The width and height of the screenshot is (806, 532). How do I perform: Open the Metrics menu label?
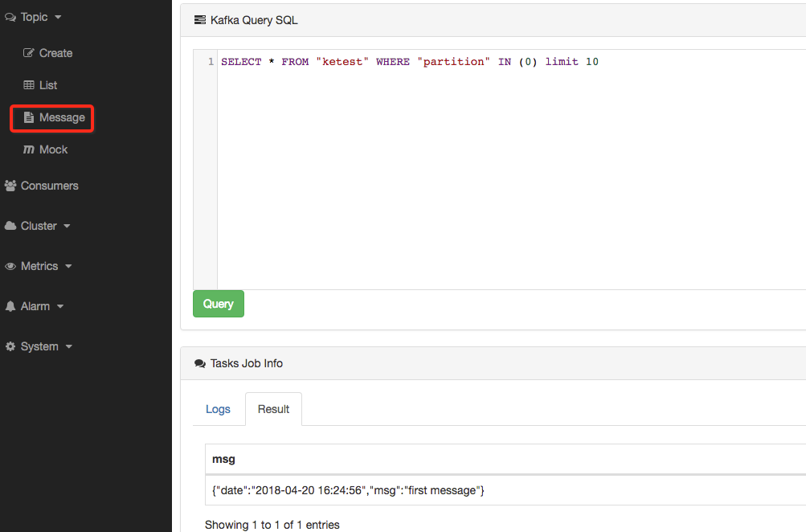tap(39, 266)
